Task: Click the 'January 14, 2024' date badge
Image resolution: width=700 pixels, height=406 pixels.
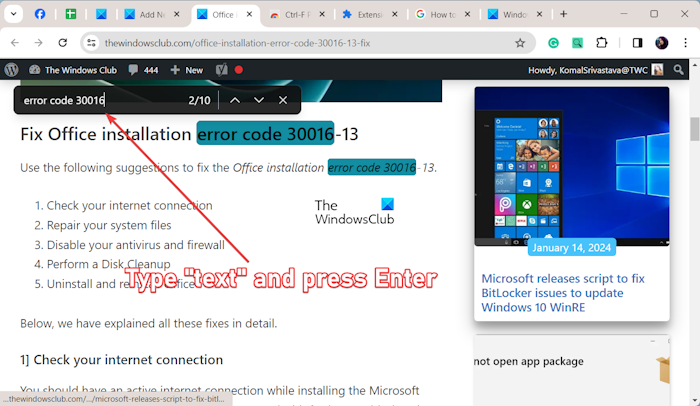Action: (x=571, y=247)
